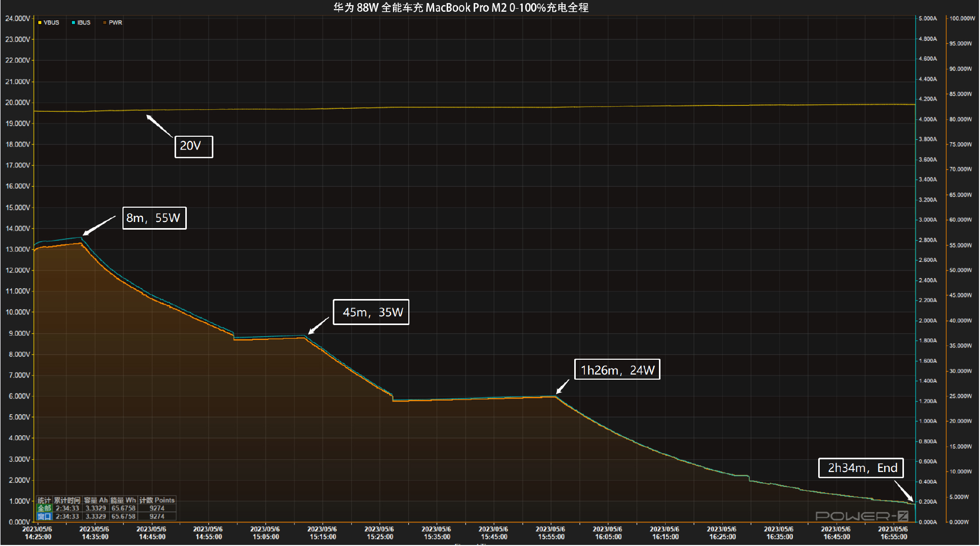Image resolution: width=980 pixels, height=546 pixels.
Task: Click the 1.200A label on the current axis
Action: click(928, 401)
